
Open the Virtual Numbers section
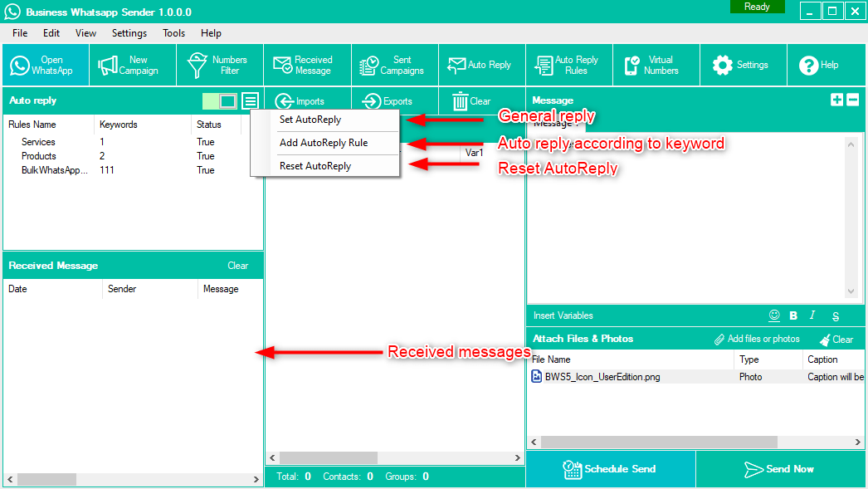pos(656,65)
